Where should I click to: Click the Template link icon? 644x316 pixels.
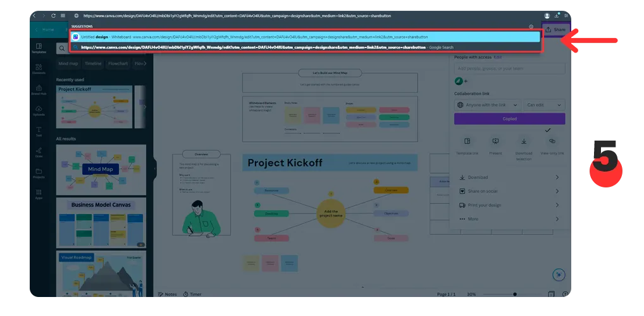pos(467,144)
